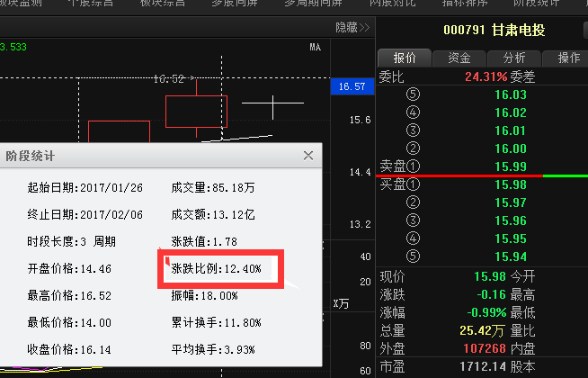Click 涨跌值:1.78 entry
Image resolution: width=588 pixels, height=378 pixels.
click(x=204, y=242)
